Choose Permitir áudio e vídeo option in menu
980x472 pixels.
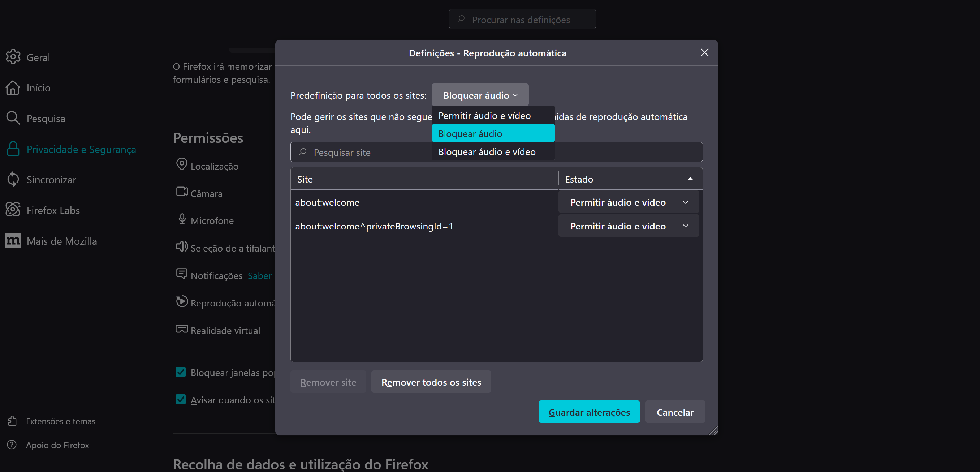point(493,115)
